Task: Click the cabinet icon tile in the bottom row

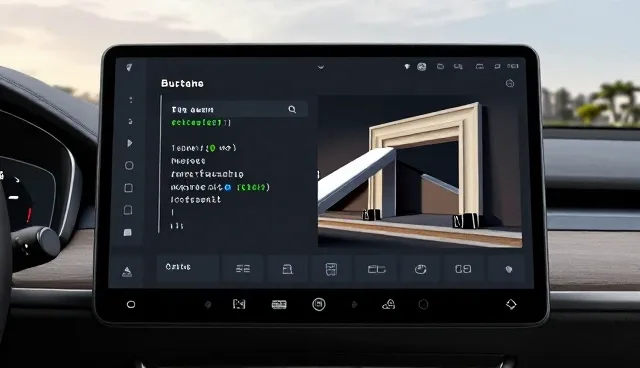Action: coord(331,268)
